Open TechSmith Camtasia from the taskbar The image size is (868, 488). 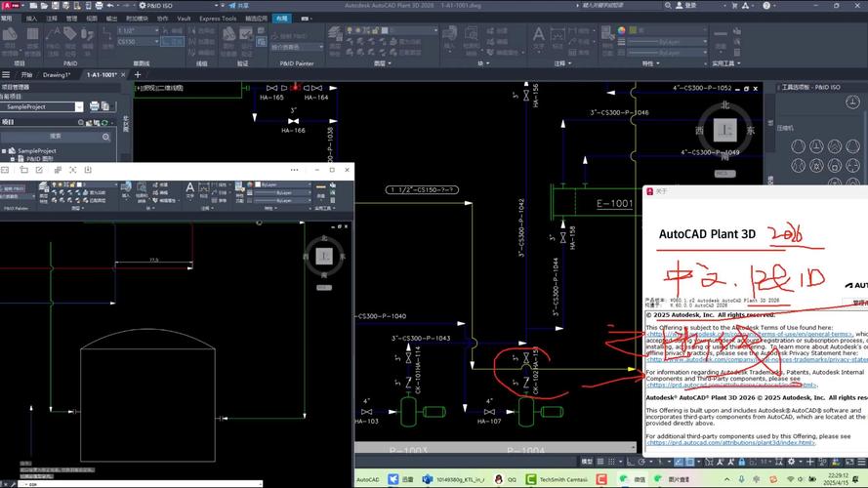pos(557,479)
